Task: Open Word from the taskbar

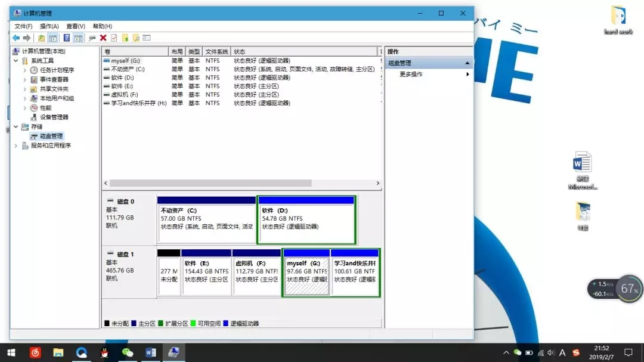Action: (150, 352)
